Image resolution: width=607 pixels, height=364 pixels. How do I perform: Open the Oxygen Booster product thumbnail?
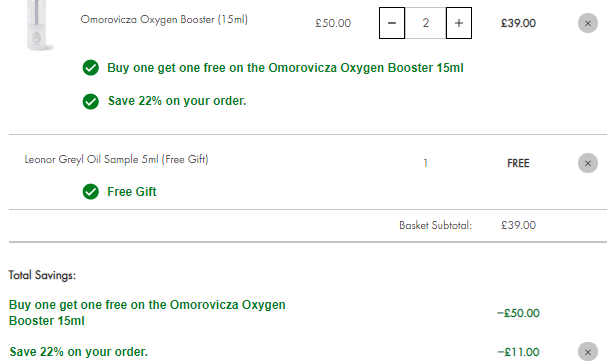(38, 25)
